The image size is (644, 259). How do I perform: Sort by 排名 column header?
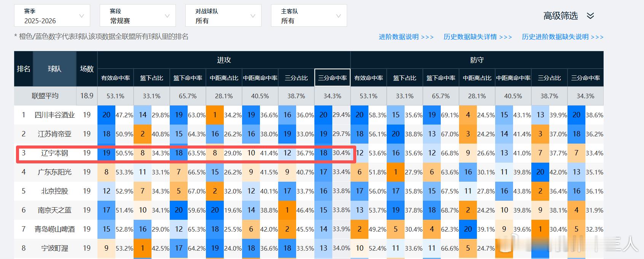tap(24, 69)
